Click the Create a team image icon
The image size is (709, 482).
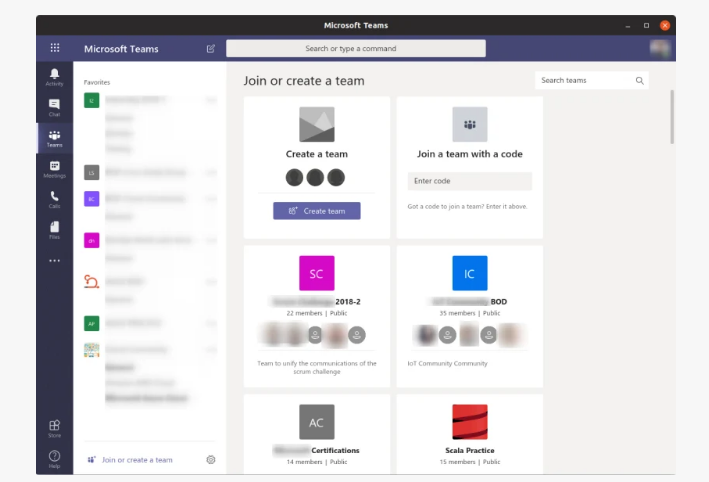point(317,124)
